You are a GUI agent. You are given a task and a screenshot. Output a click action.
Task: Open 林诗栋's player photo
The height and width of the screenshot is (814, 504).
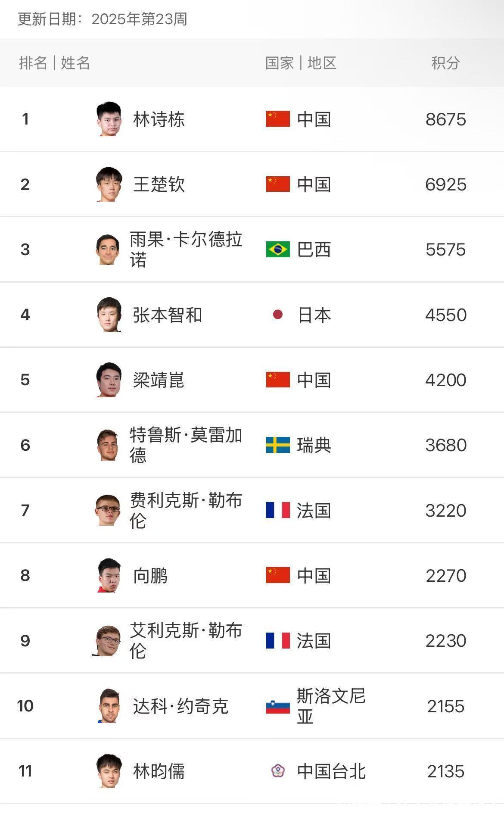pyautogui.click(x=109, y=119)
